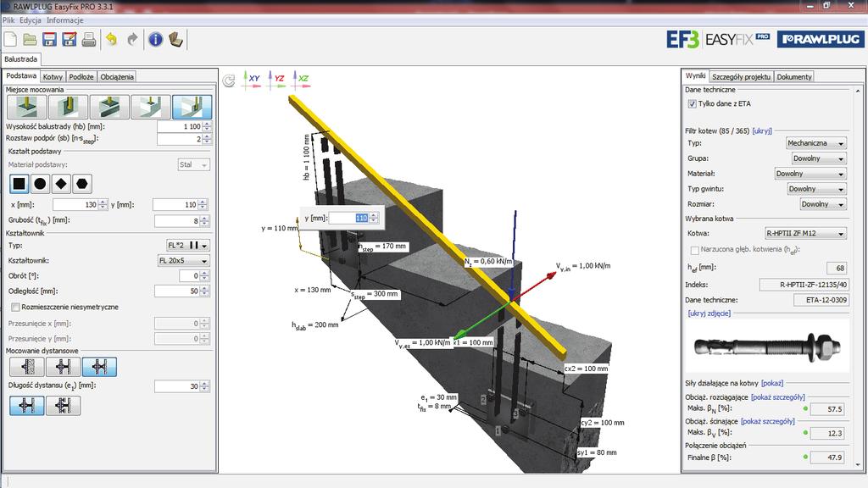The image size is (868, 488).
Task: Click the Grubość (tfix) value field
Action: pos(177,221)
